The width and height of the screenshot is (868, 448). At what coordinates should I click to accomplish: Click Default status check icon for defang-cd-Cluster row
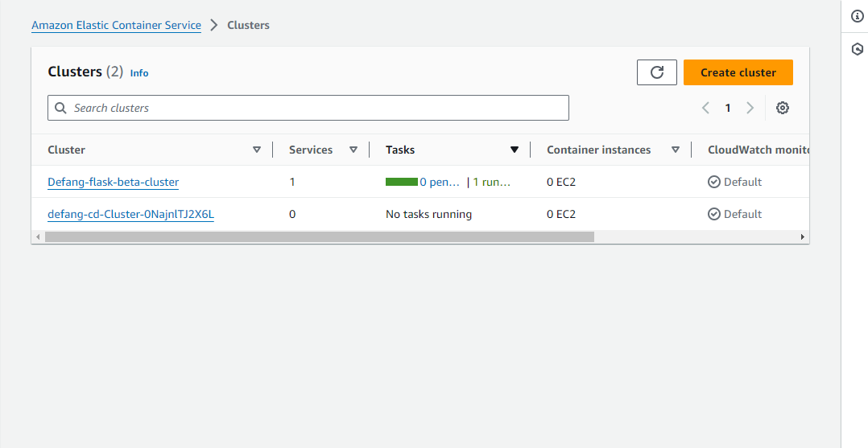tap(714, 214)
